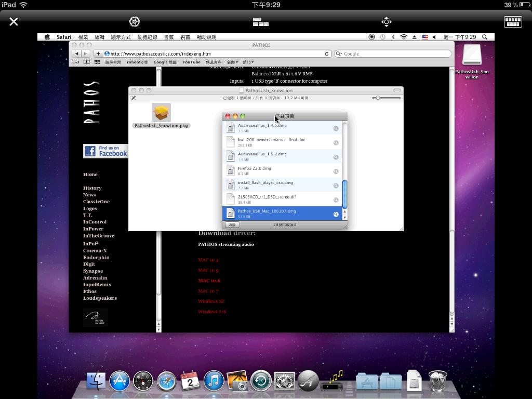Click the Google search field

[x=393, y=54]
